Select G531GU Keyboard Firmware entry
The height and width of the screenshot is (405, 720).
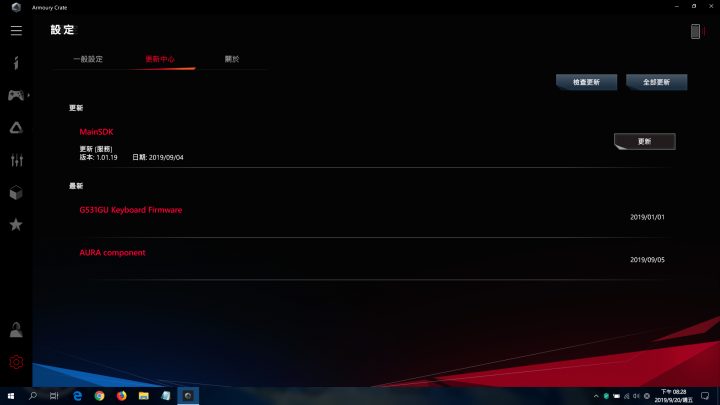(131, 210)
